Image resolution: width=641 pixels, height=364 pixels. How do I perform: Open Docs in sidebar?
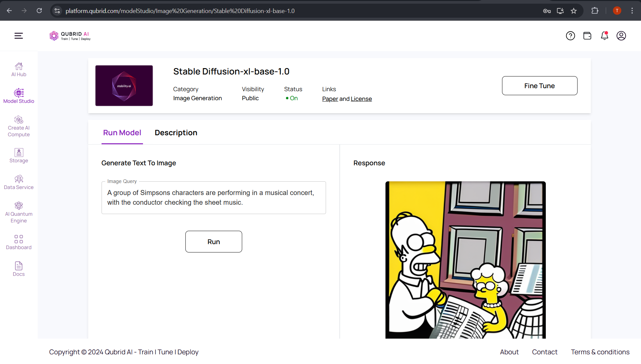point(19,269)
